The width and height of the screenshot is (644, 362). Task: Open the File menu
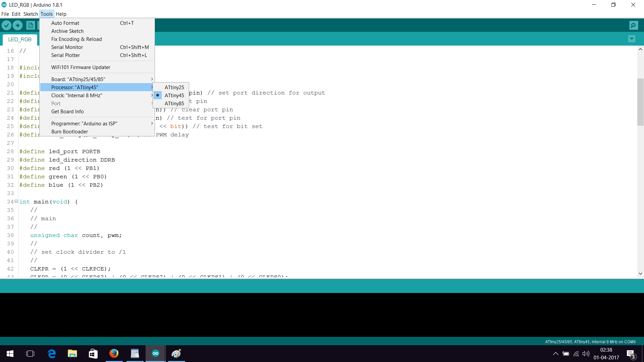click(x=5, y=14)
